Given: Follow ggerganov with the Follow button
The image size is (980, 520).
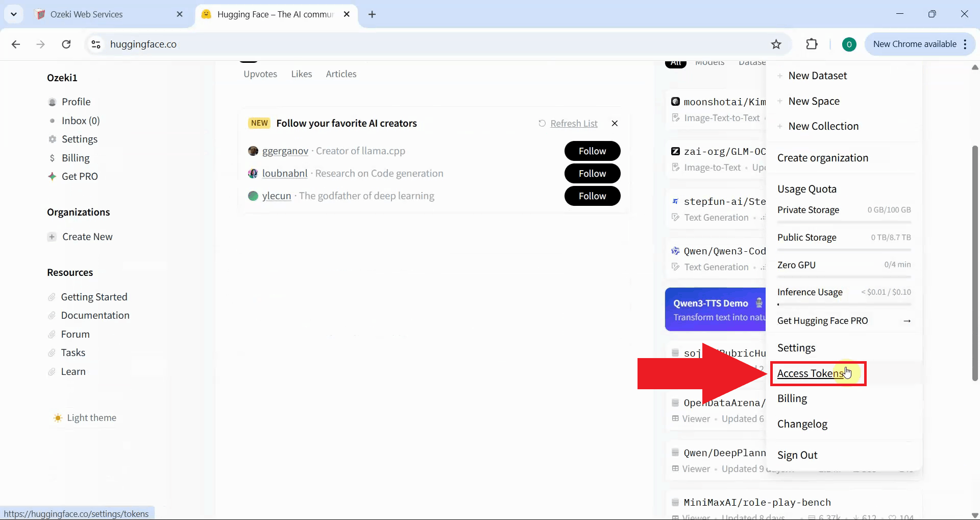Looking at the screenshot, I should [x=593, y=151].
